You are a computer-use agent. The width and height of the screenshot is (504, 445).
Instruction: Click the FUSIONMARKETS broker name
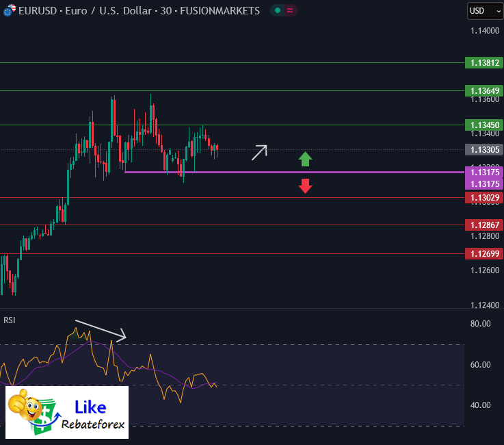tap(220, 11)
